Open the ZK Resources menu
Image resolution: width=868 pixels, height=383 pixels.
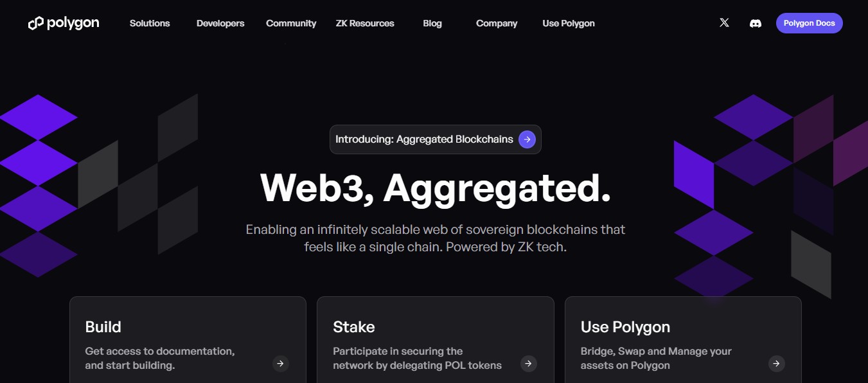coord(365,23)
